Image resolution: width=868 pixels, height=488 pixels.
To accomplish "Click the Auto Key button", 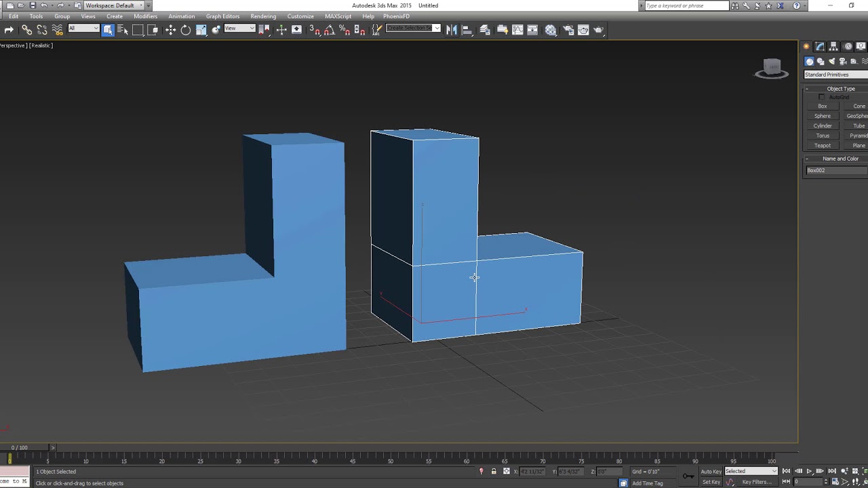I will click(711, 471).
